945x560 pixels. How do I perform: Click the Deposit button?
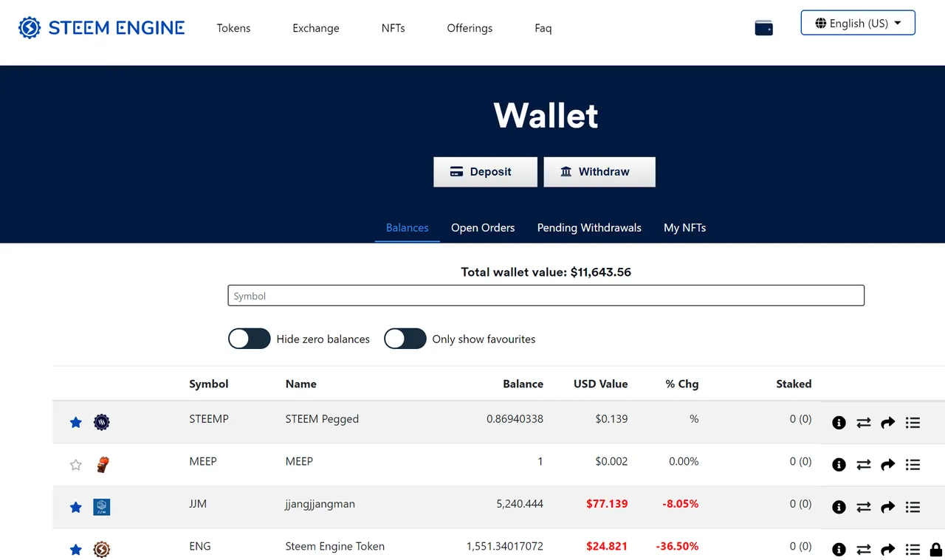tap(485, 172)
